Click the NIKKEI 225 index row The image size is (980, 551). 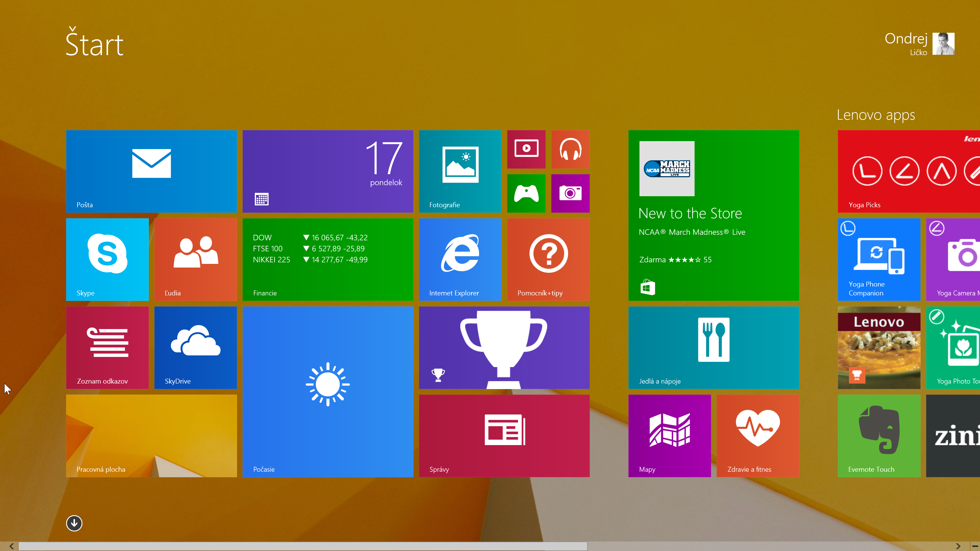(x=311, y=260)
